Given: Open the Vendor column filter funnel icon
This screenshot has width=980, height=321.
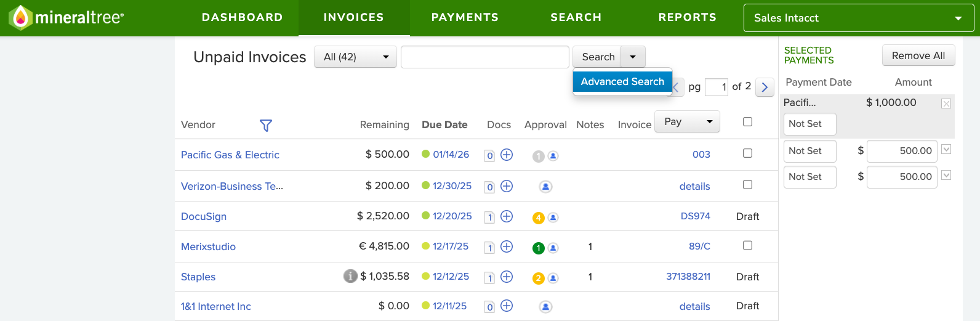Looking at the screenshot, I should (266, 126).
